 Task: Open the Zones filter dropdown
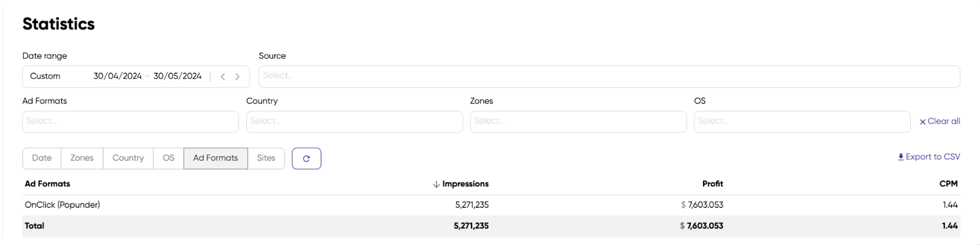click(x=578, y=122)
